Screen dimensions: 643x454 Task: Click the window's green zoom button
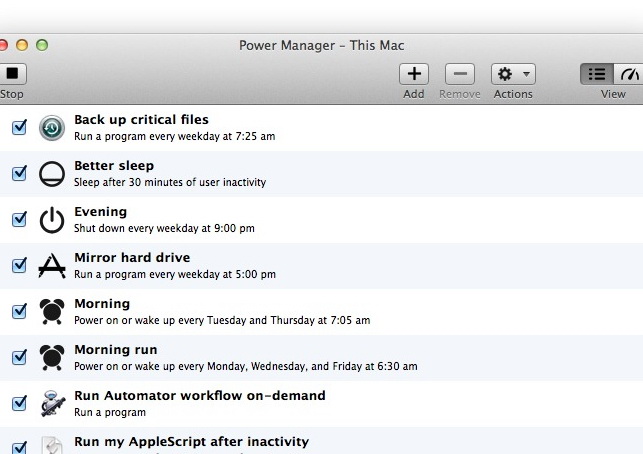[42, 45]
